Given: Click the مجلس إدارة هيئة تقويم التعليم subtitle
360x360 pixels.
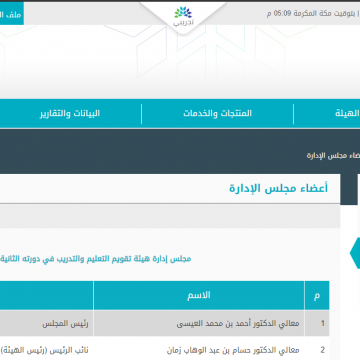Looking at the screenshot, I should [96, 259].
